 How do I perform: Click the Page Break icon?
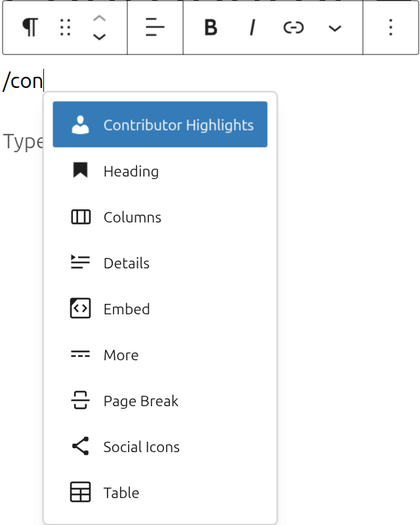[79, 400]
